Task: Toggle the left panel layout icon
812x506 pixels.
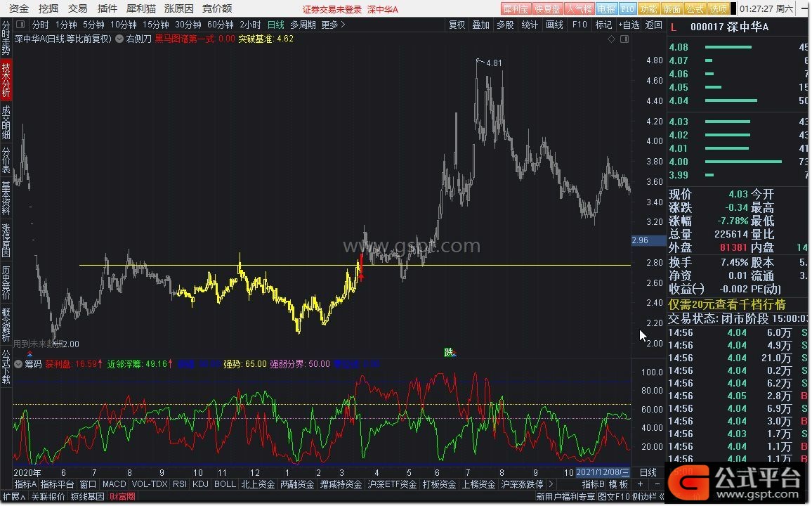Action: 20,25
